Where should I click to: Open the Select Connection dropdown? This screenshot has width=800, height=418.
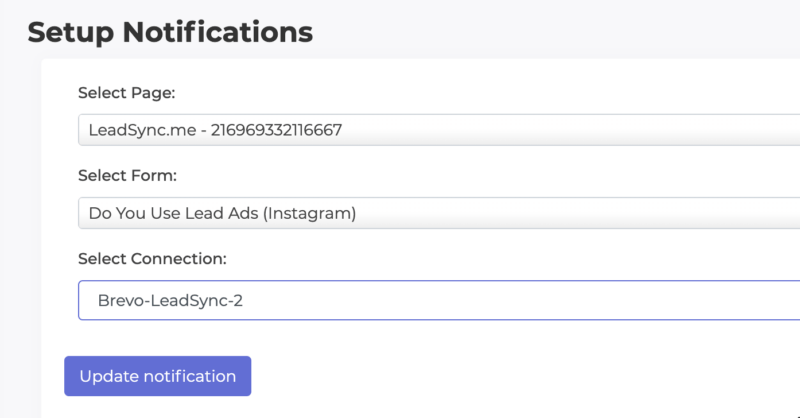[x=438, y=299]
